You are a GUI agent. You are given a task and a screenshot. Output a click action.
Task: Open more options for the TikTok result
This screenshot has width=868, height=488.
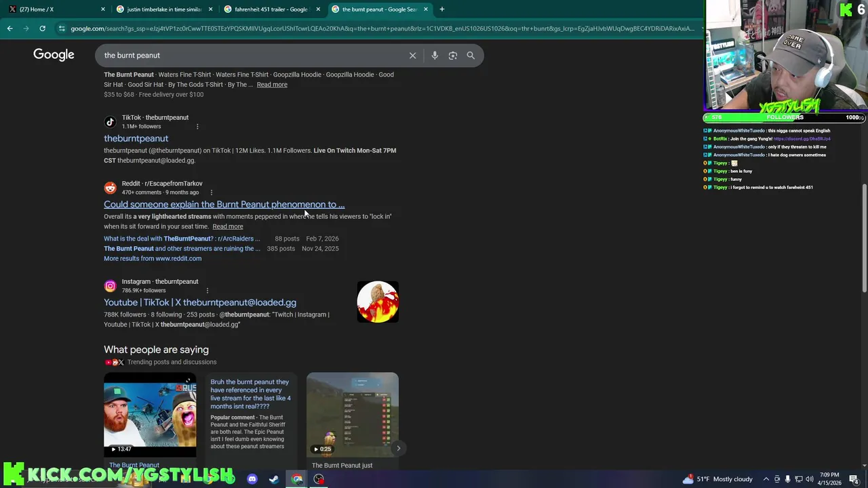coord(197,127)
